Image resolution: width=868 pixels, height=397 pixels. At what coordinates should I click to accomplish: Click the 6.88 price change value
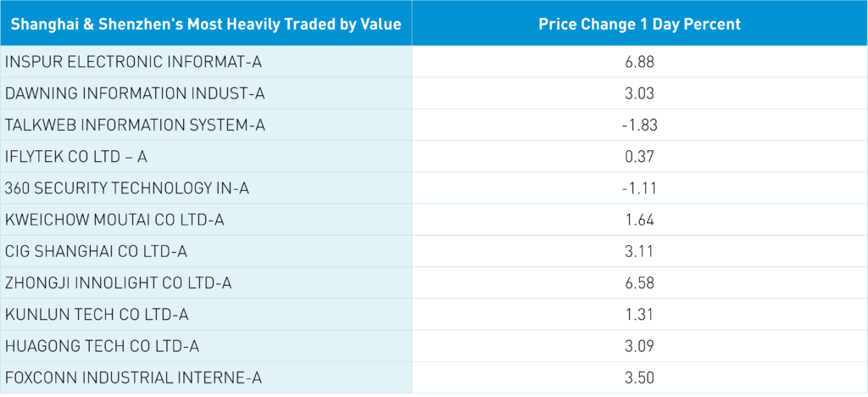tap(640, 62)
